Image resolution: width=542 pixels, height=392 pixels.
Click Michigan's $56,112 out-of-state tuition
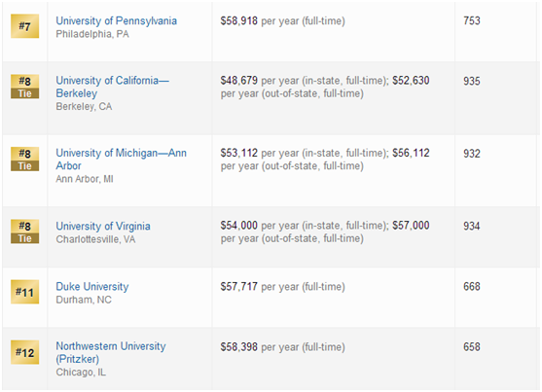pyautogui.click(x=411, y=153)
